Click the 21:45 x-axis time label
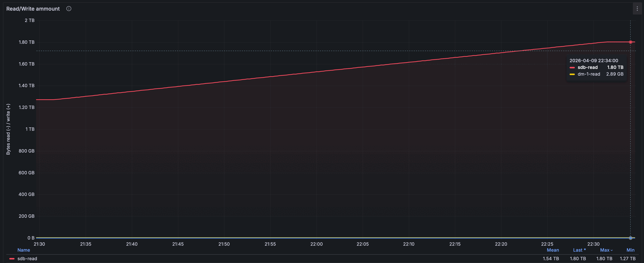The height and width of the screenshot is (263, 644). point(178,244)
